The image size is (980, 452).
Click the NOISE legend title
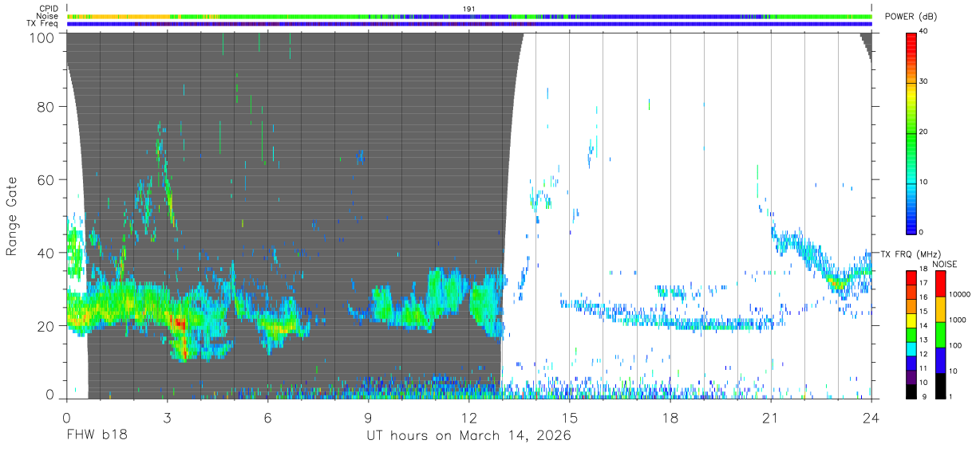(x=945, y=264)
